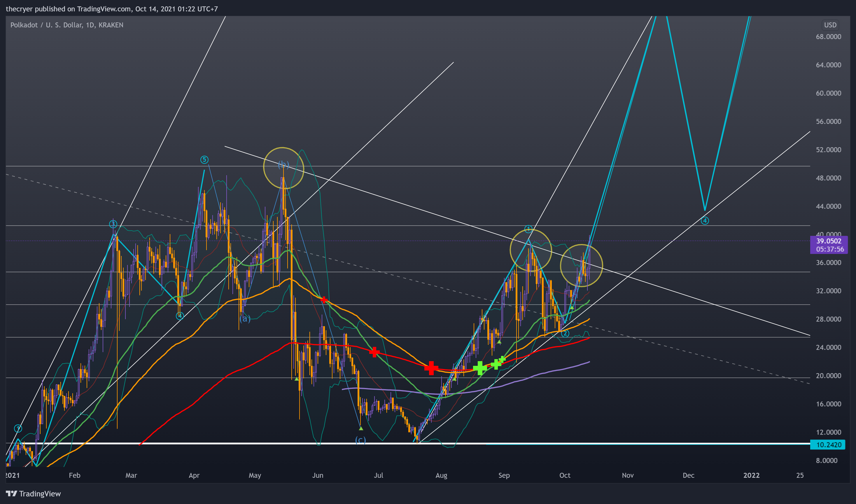The width and height of the screenshot is (856, 504).
Task: Select the circled 5 Elliott wave label
Action: pos(204,159)
